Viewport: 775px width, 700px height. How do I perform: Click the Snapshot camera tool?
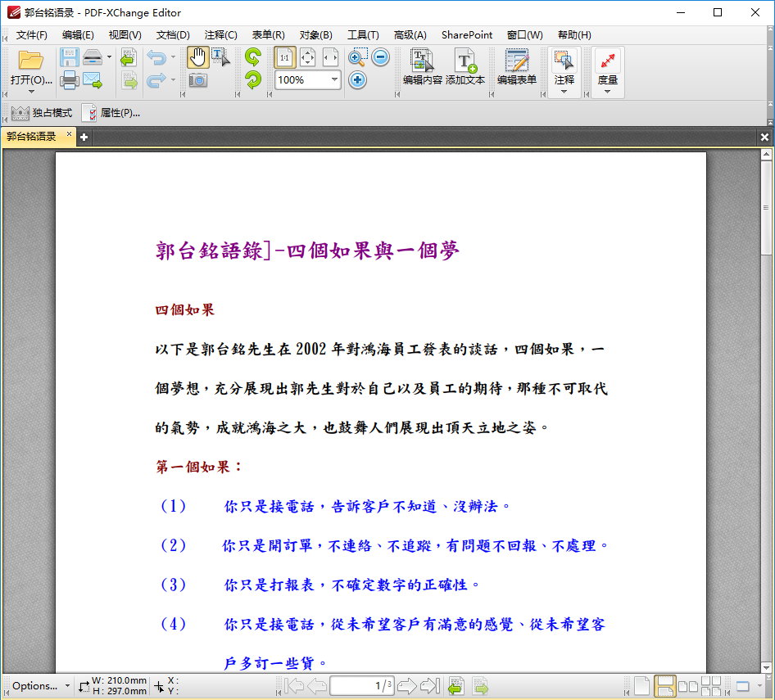point(197,80)
